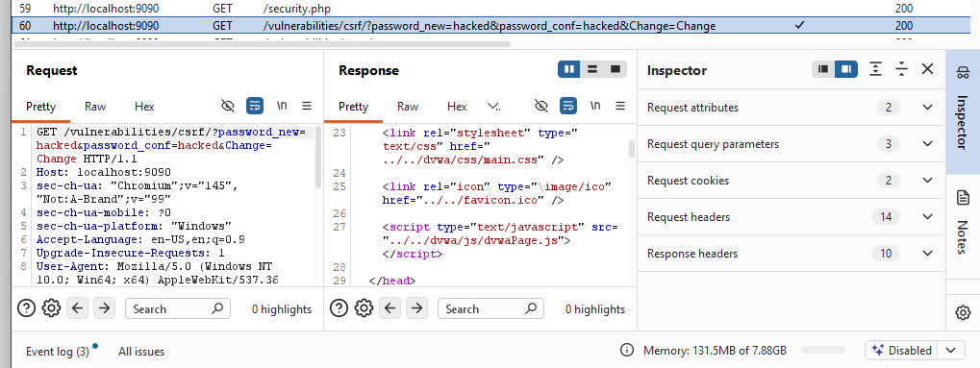
Task: Select Pretty tab in Response panel
Action: pyautogui.click(x=354, y=107)
